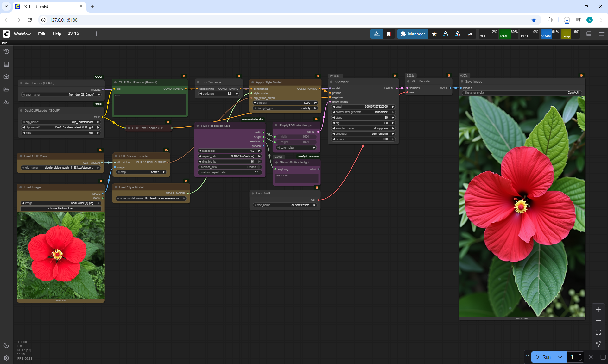The image size is (608, 364).
Task: Toggle the bottom panel button
Action: pyautogui.click(x=589, y=34)
